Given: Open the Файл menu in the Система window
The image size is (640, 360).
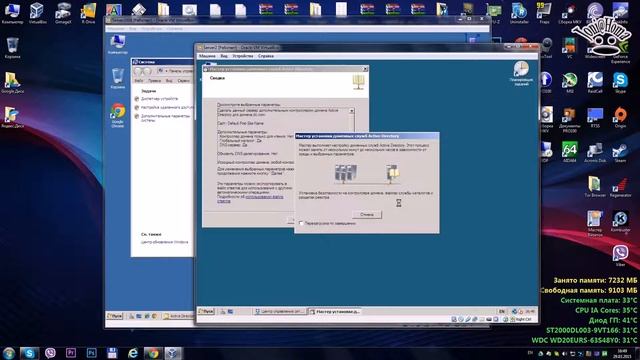Looking at the screenshot, I should (139, 81).
